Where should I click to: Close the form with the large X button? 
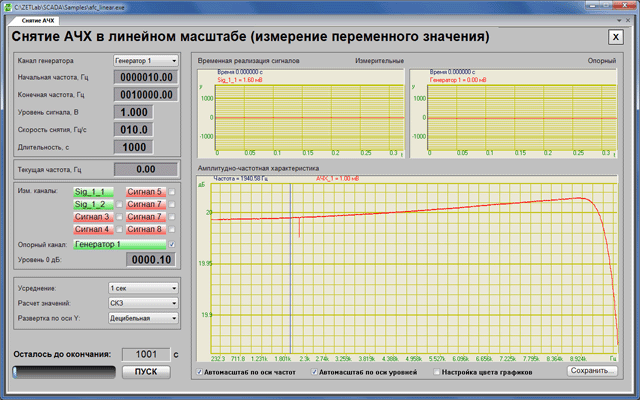[x=616, y=37]
